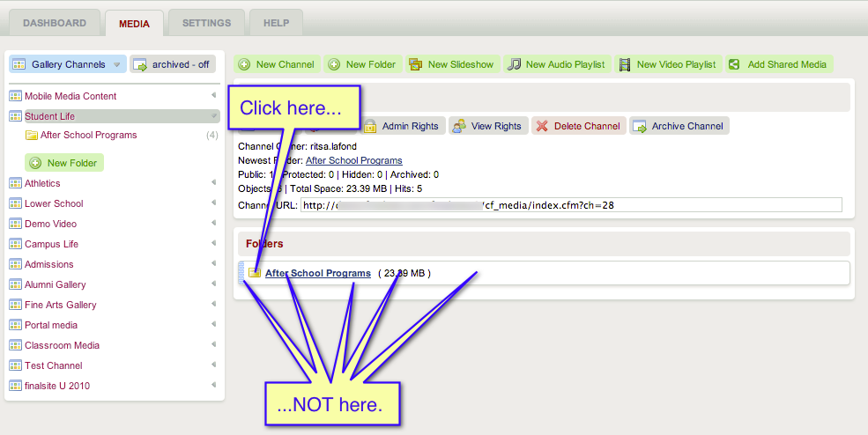Click the Archive Channel icon
The width and height of the screenshot is (868, 435).
[640, 126]
